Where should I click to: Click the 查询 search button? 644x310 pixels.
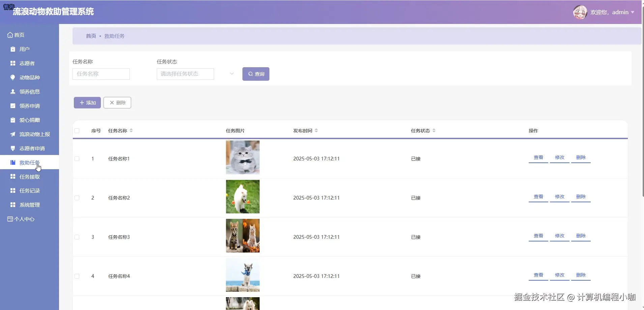256,74
